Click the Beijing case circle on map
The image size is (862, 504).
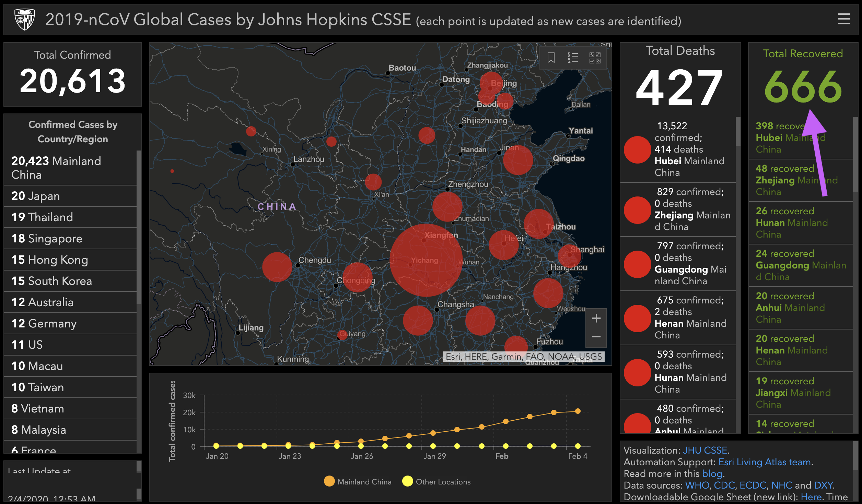(491, 83)
